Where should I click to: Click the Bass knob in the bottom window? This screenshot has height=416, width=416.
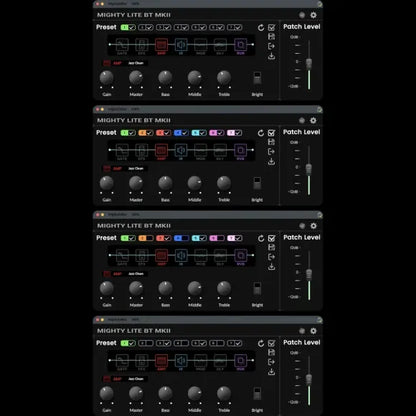pos(165,393)
